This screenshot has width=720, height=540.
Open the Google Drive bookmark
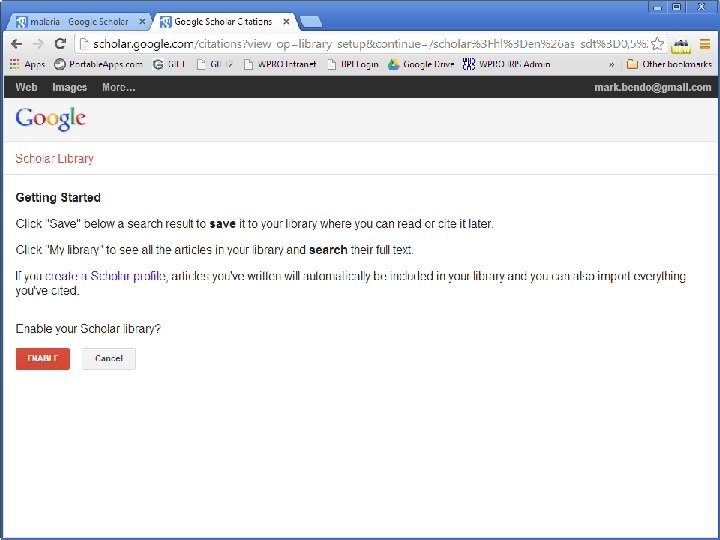pos(421,64)
